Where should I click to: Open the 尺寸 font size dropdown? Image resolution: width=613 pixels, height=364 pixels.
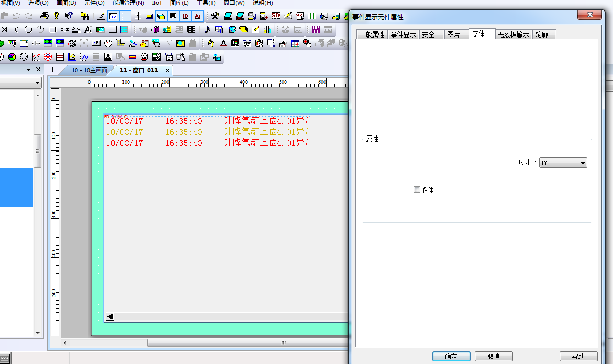pos(563,163)
